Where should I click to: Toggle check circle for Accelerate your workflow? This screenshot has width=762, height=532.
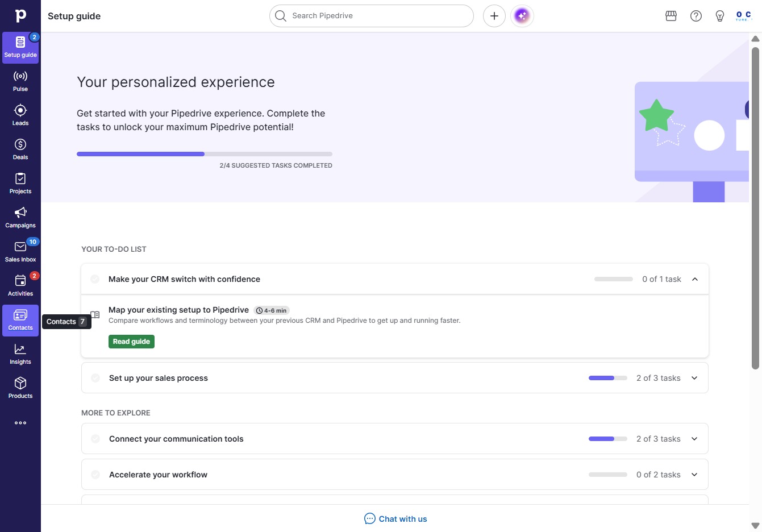[95, 475]
